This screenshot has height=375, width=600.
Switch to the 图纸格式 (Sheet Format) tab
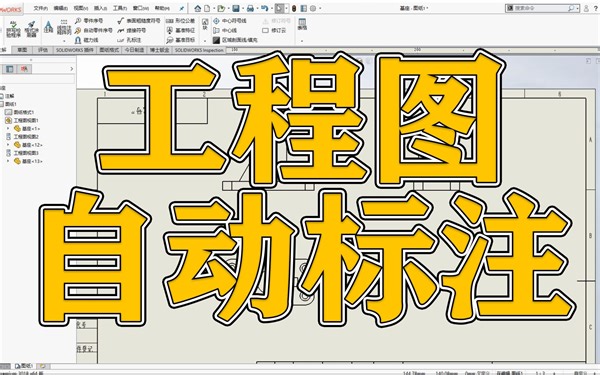[109, 50]
